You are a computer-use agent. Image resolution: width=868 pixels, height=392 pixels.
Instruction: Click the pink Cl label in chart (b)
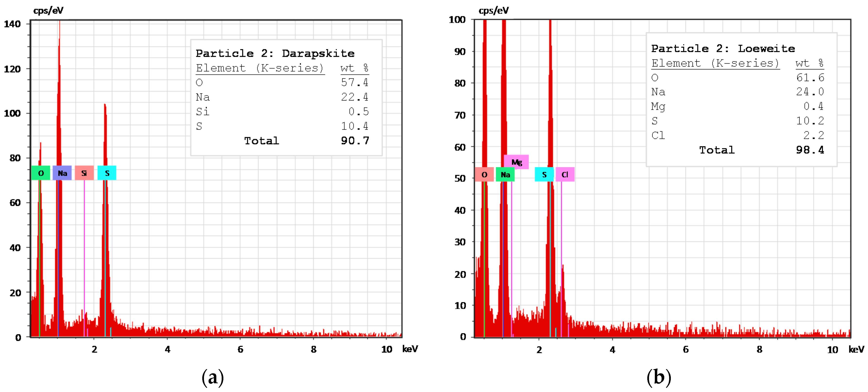tap(565, 175)
